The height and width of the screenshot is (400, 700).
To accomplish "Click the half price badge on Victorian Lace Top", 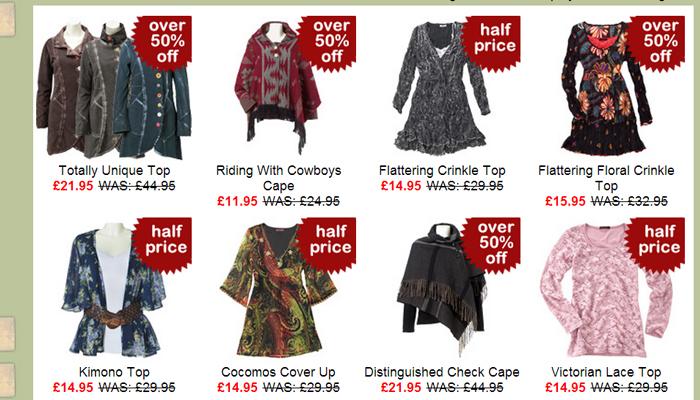I will tap(656, 243).
